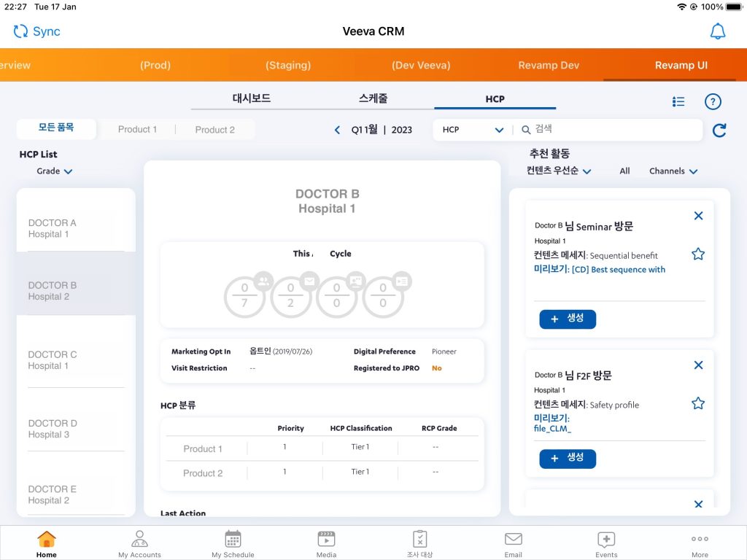
Task: Star the Seminar 방문 recommendation
Action: pos(698,254)
